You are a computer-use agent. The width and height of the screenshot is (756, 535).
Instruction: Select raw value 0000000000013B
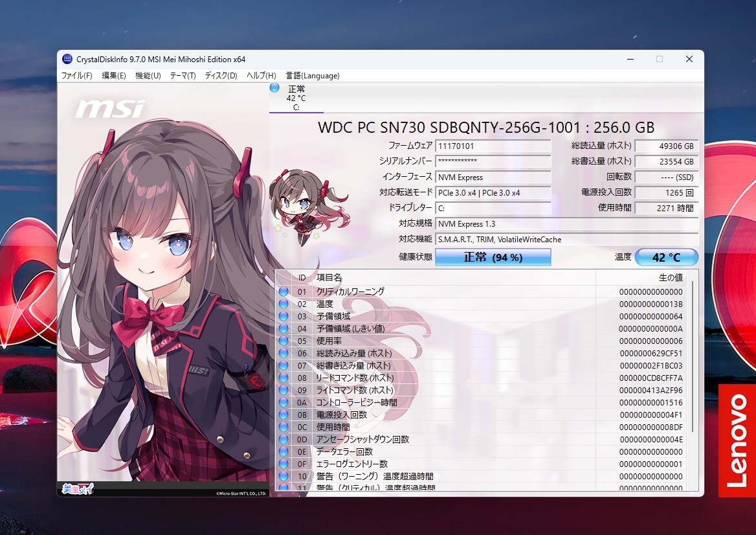pyautogui.click(x=651, y=304)
